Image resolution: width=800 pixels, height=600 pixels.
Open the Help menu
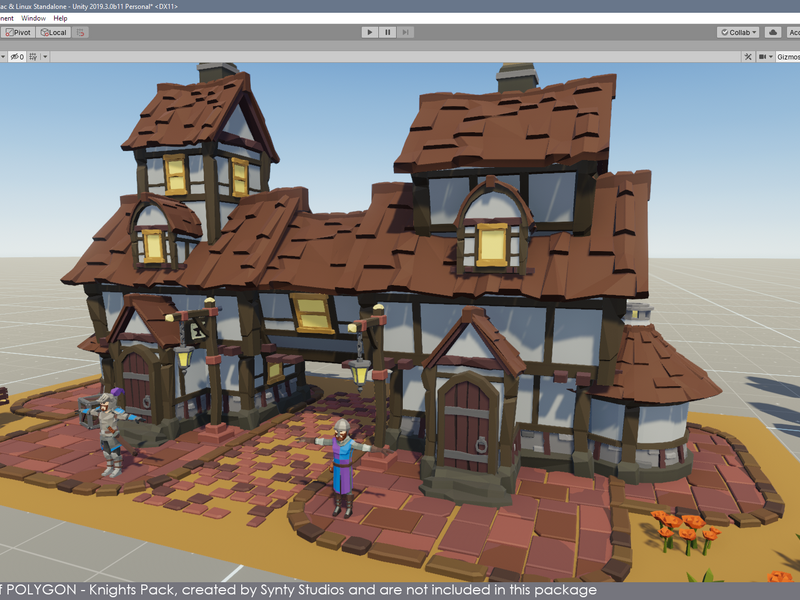(60, 18)
